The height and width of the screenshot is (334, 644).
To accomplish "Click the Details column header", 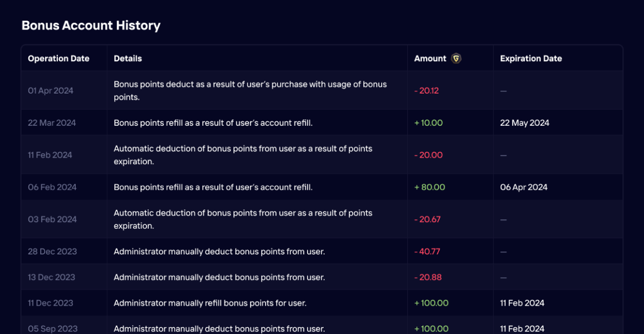I will (128, 58).
